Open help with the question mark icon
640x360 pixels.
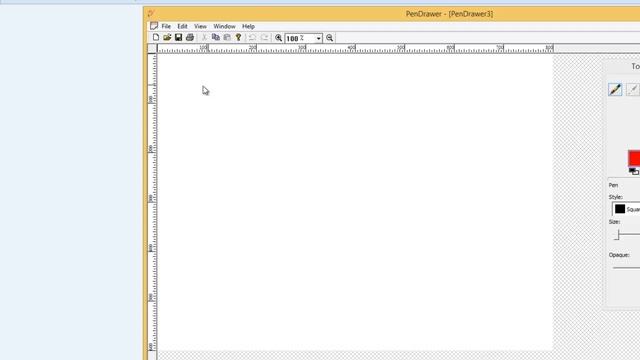point(238,38)
